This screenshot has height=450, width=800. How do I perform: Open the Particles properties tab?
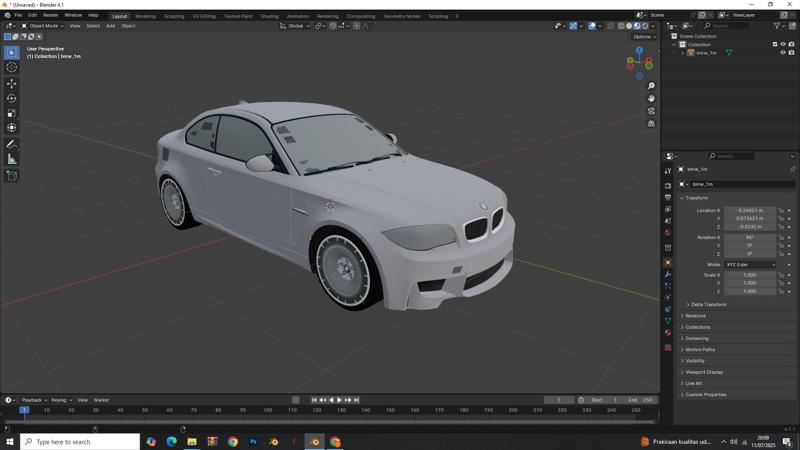click(x=668, y=286)
